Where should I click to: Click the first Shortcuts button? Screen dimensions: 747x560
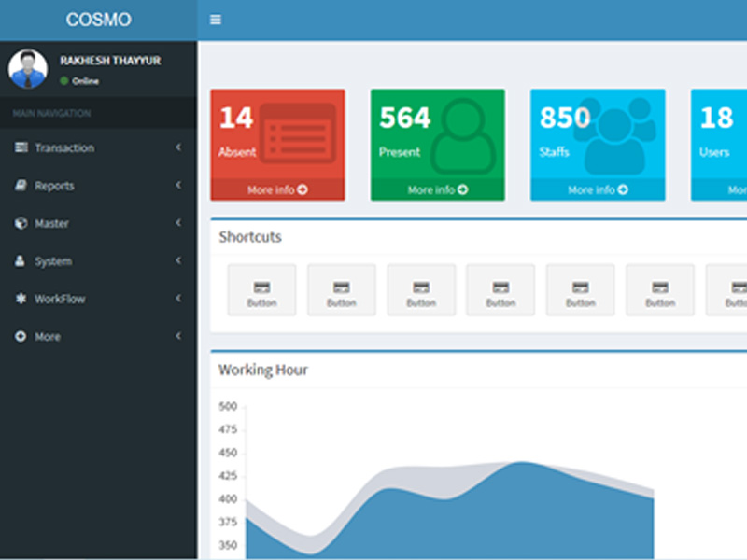pyautogui.click(x=261, y=290)
